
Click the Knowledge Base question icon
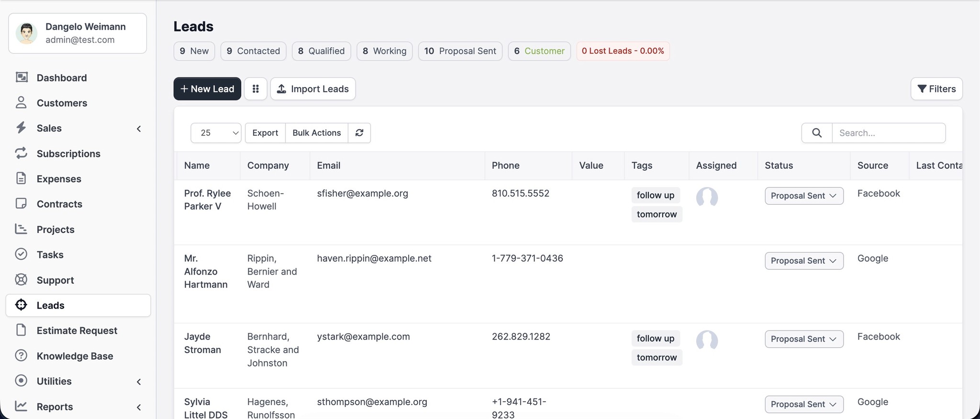21,355
